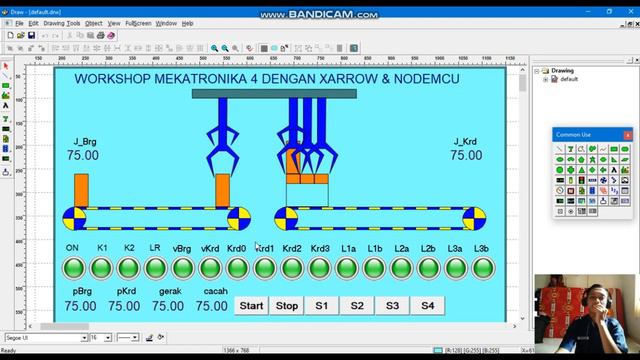Open the Edit menu
The width and height of the screenshot is (640, 360).
pos(33,24)
